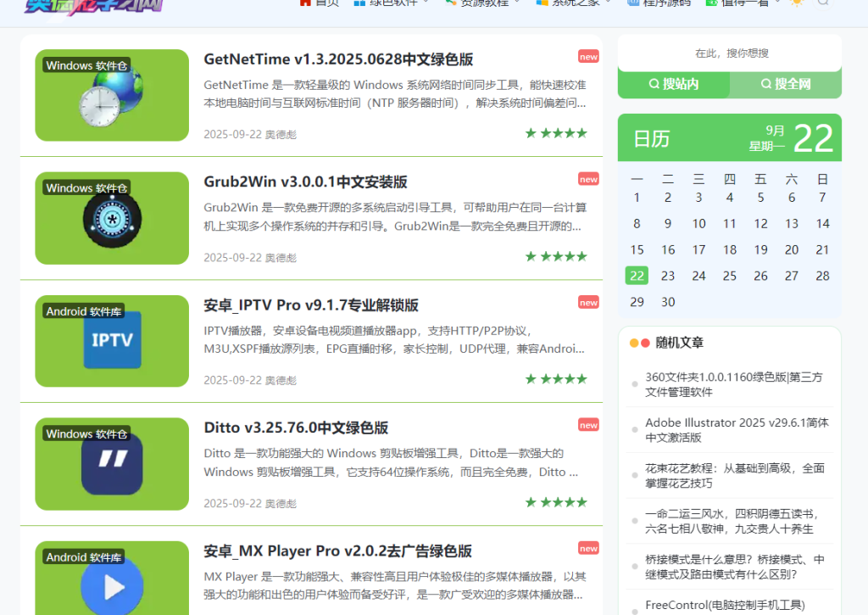
Task: Open the Ditto quotation-mark thumbnail
Action: (x=112, y=464)
